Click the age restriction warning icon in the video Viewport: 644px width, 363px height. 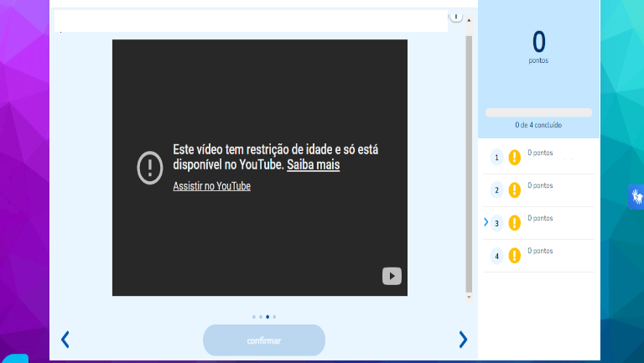(x=150, y=168)
